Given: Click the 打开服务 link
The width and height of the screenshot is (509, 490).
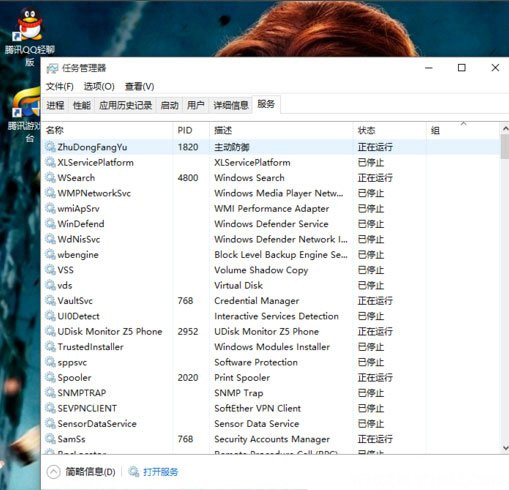Looking at the screenshot, I should [160, 472].
